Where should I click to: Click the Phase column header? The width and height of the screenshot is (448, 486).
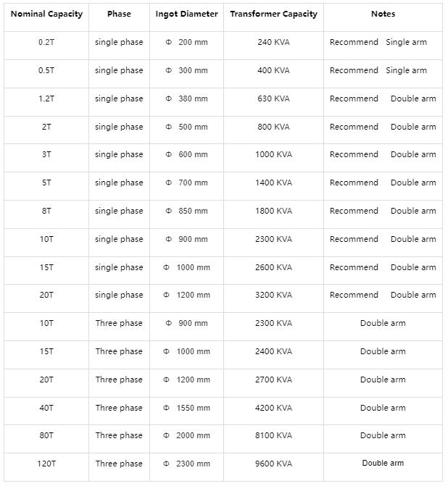119,14
